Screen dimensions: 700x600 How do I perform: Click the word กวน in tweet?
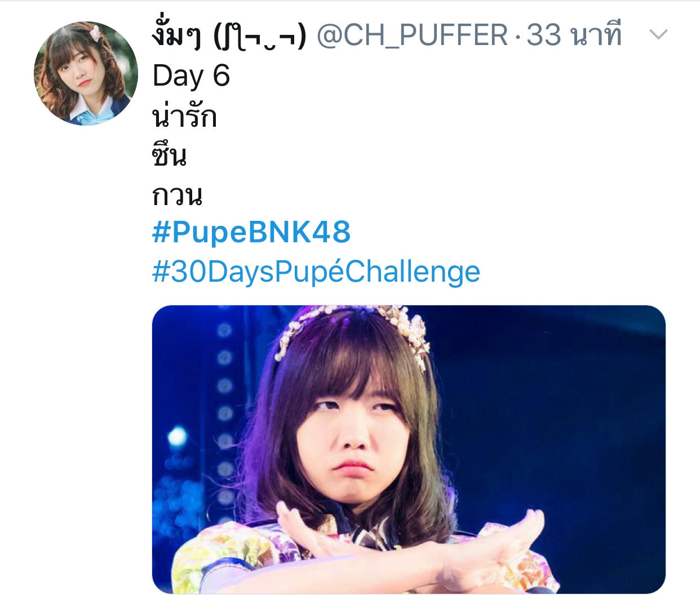177,195
